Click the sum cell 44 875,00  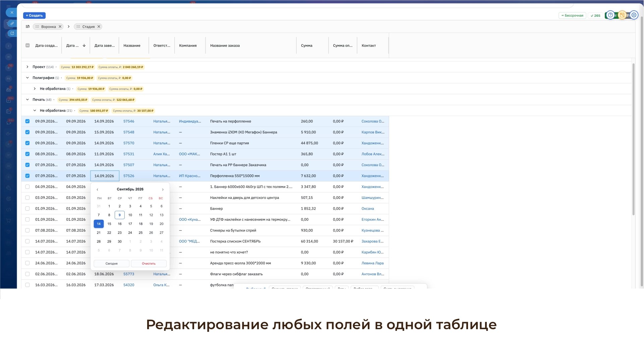(x=309, y=143)
